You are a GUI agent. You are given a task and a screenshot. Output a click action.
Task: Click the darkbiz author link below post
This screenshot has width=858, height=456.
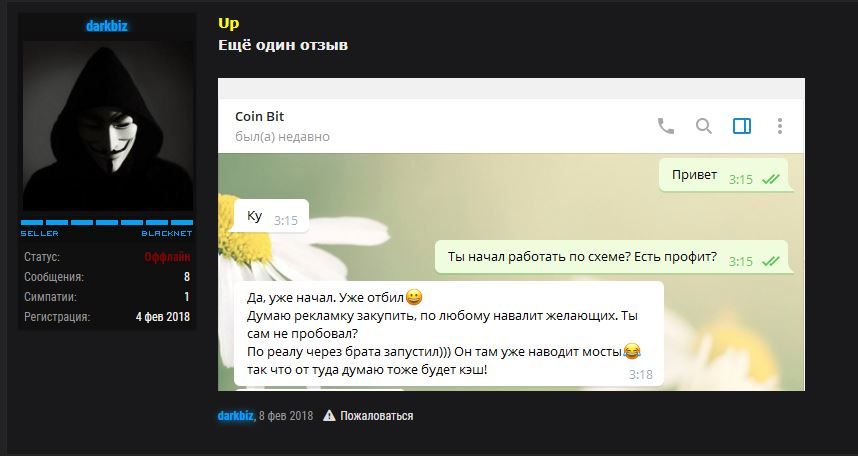point(235,415)
